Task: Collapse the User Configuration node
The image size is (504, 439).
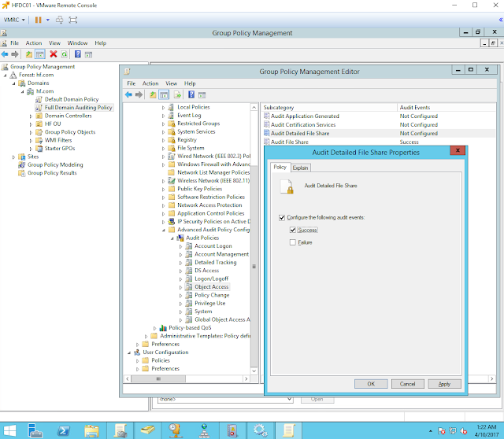Action: [129, 352]
